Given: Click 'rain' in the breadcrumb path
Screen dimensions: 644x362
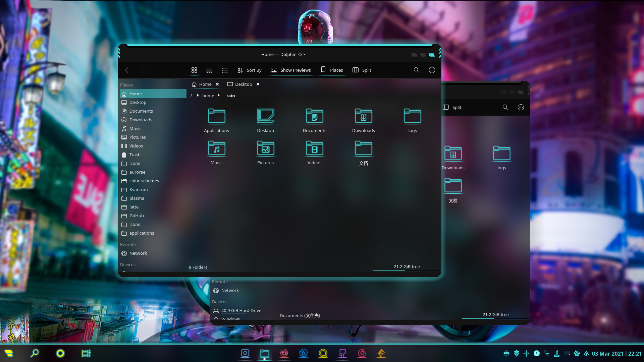Looking at the screenshot, I should (x=230, y=96).
